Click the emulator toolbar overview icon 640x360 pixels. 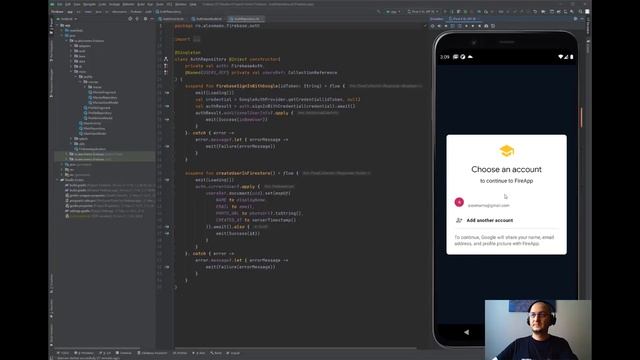480,26
